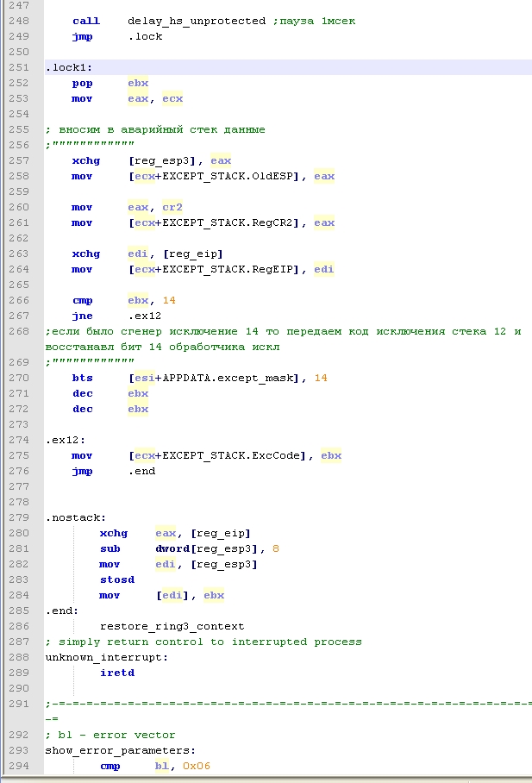Click 'ebx' on line 272

tap(138, 409)
